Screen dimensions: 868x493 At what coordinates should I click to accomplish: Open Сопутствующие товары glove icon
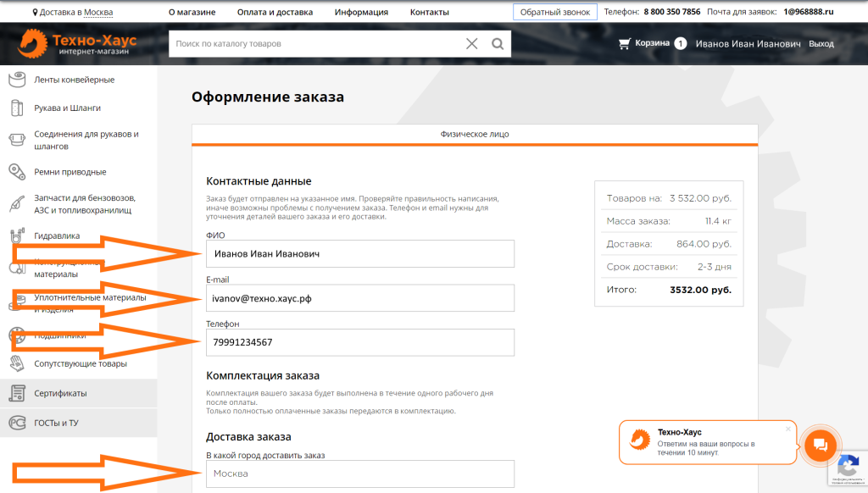click(x=17, y=363)
